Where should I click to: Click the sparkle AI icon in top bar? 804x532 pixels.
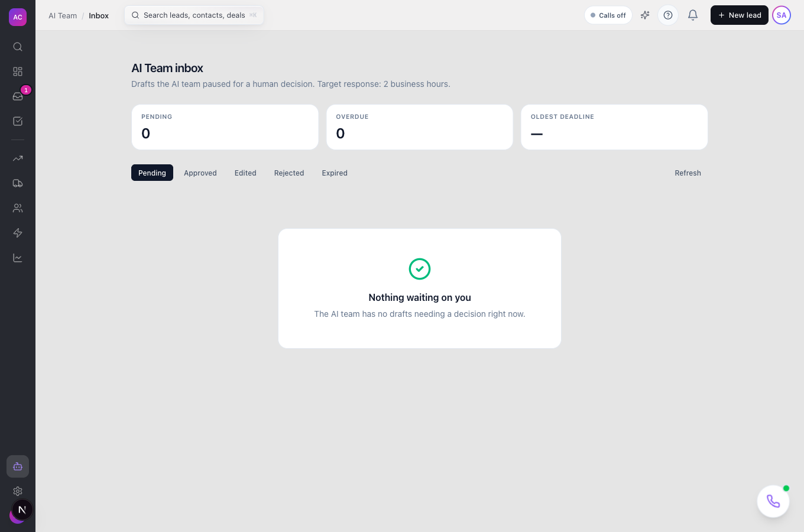coord(645,15)
